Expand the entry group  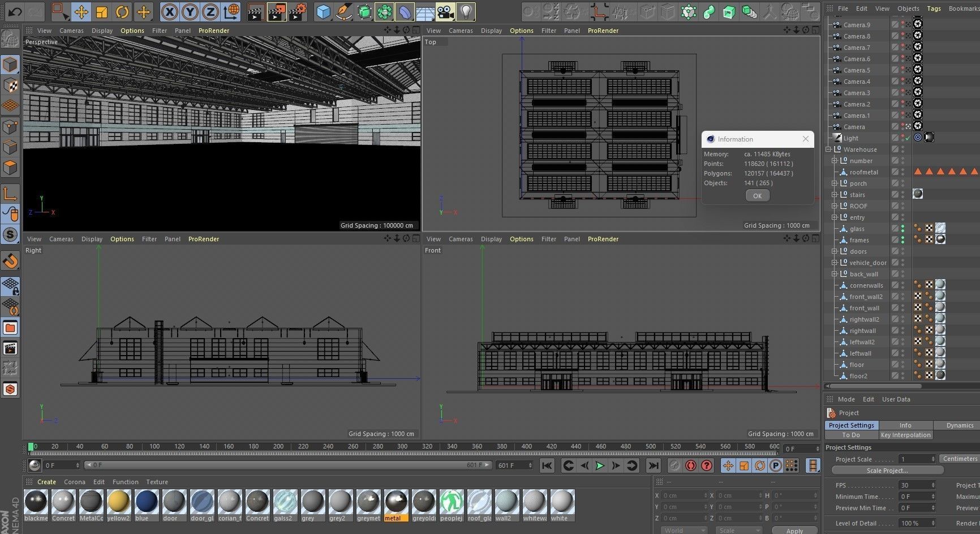click(834, 217)
